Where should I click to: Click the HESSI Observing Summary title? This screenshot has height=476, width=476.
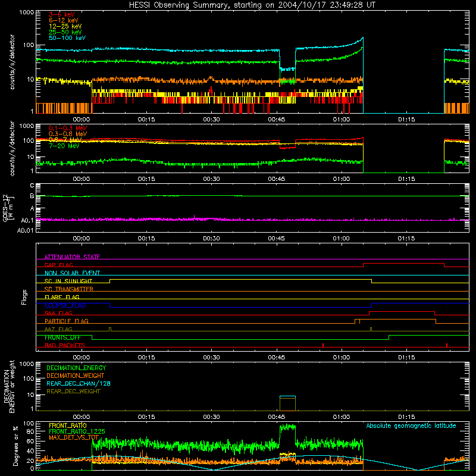click(x=252, y=5)
